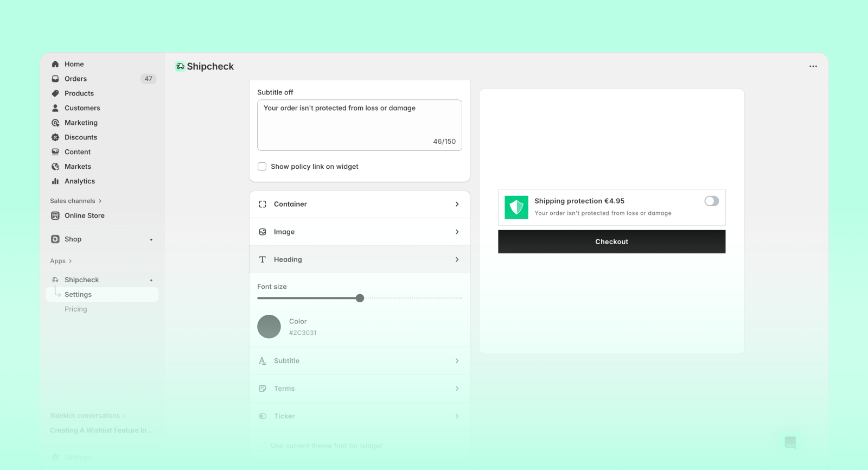Expand the Terms section chevron
This screenshot has height=470, width=868.
pyautogui.click(x=457, y=389)
